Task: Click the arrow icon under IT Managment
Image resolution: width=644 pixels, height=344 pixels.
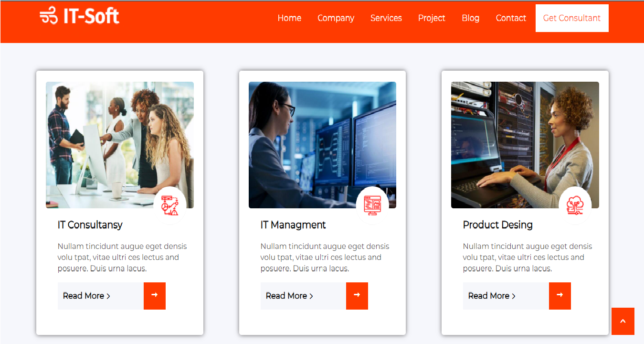Action: tap(357, 296)
